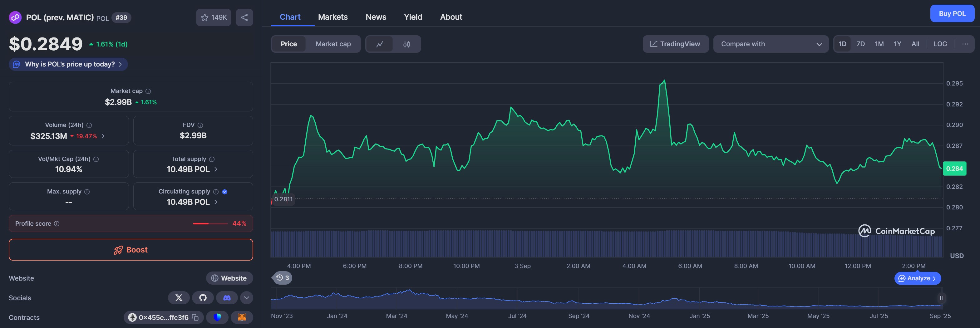This screenshot has width=980, height=328.
Task: Click the share icon button
Action: click(244, 17)
